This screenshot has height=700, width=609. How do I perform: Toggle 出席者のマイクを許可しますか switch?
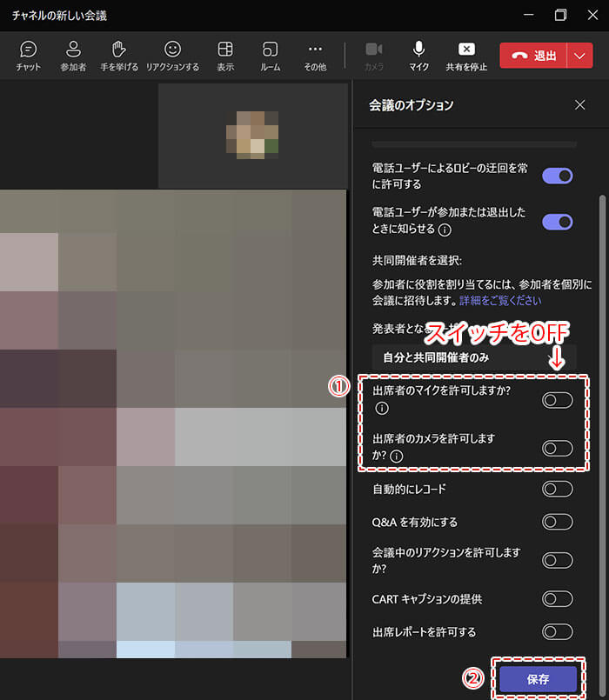click(x=558, y=401)
